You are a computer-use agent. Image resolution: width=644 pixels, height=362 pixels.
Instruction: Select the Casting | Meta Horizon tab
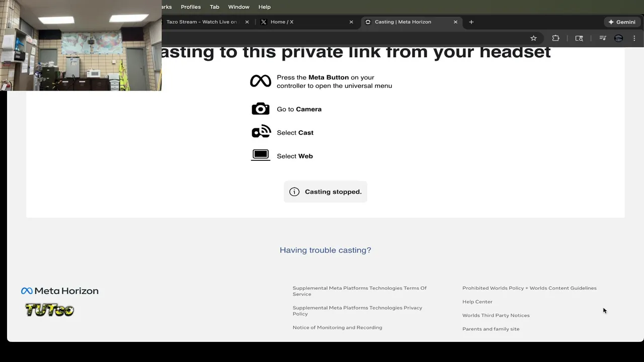[x=412, y=22]
